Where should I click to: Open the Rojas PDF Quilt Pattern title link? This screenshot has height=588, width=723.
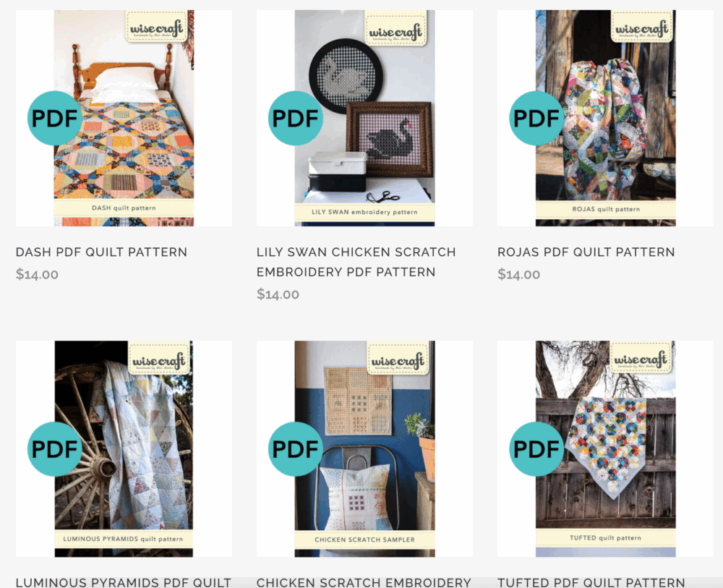tap(586, 252)
